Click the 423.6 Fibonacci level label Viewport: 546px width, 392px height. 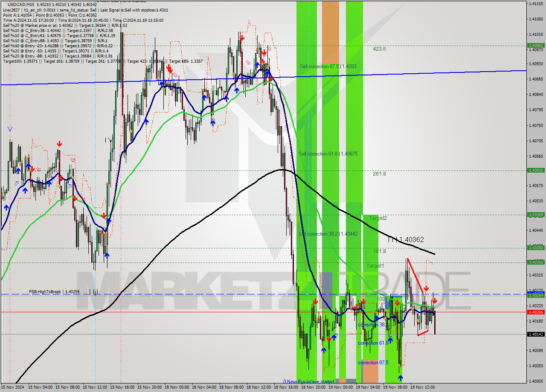click(x=379, y=49)
